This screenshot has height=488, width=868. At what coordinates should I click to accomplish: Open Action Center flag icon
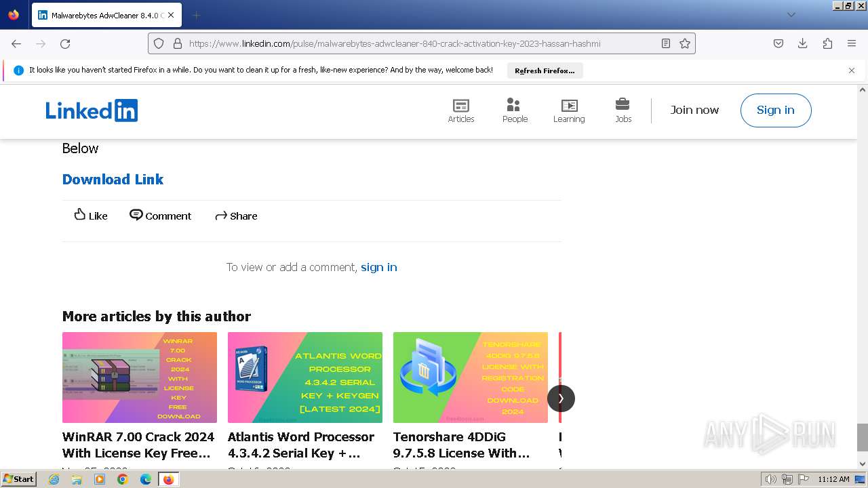(x=803, y=479)
